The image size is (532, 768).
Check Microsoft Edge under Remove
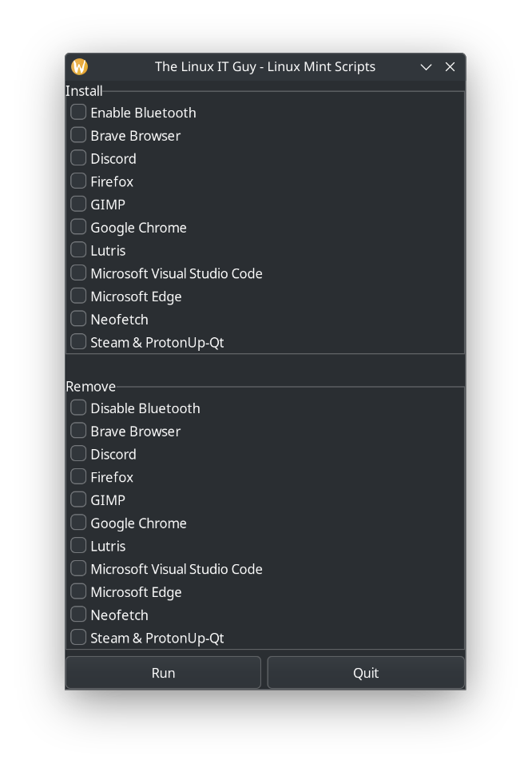click(x=78, y=591)
